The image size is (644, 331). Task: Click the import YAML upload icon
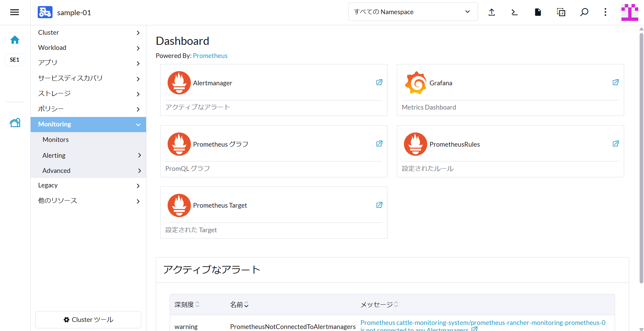492,12
